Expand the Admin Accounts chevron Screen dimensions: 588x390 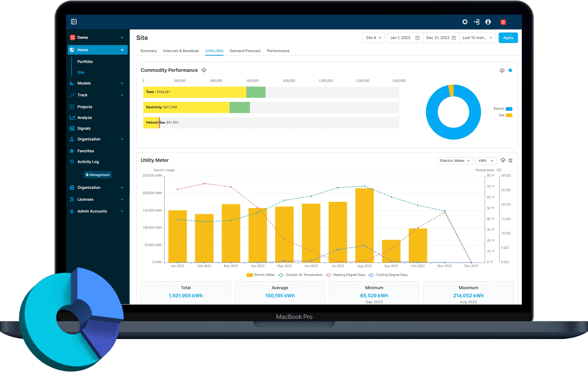pos(122,211)
